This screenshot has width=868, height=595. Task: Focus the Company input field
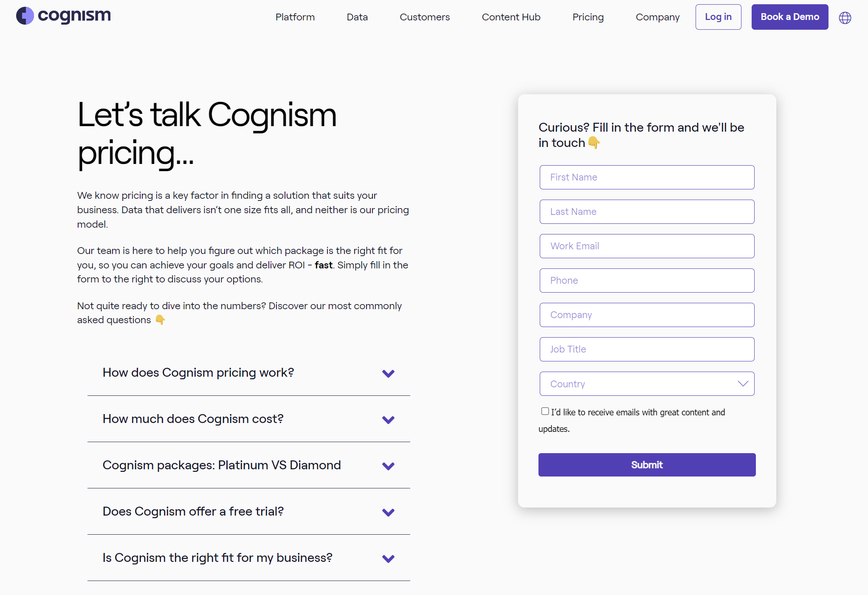pos(647,315)
